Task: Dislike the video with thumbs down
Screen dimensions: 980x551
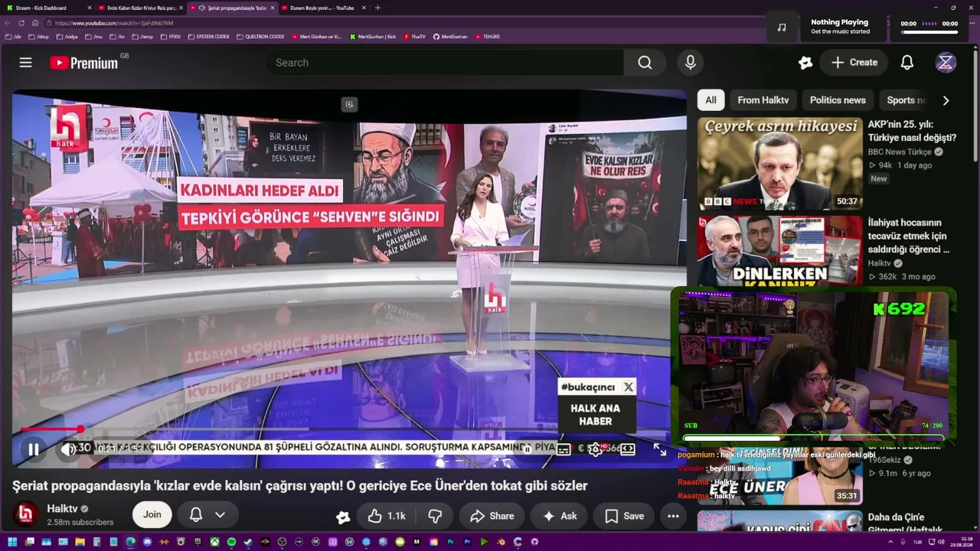Action: [435, 516]
